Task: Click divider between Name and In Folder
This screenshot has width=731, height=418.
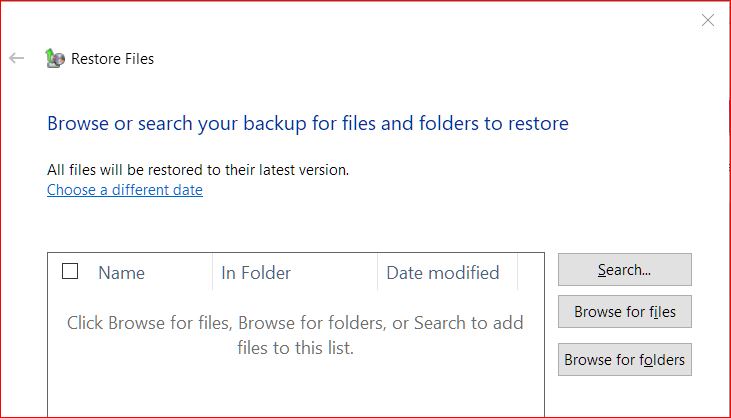Action: 212,272
